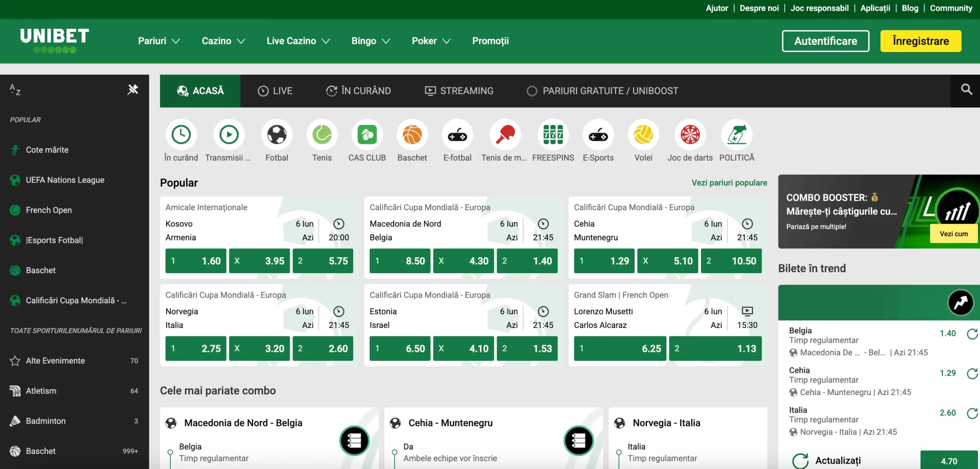Expand the Live Cazino dropdown menu
Screen dimensions: 980x469
[298, 41]
